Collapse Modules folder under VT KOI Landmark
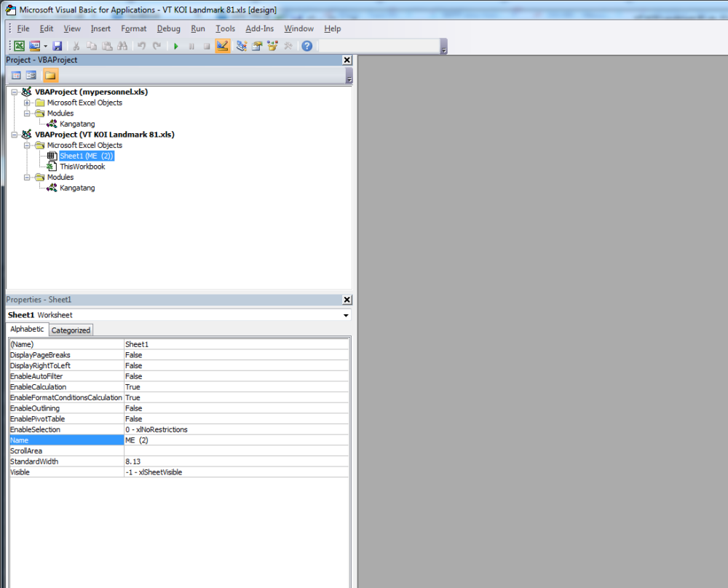728x588 pixels. tap(27, 178)
